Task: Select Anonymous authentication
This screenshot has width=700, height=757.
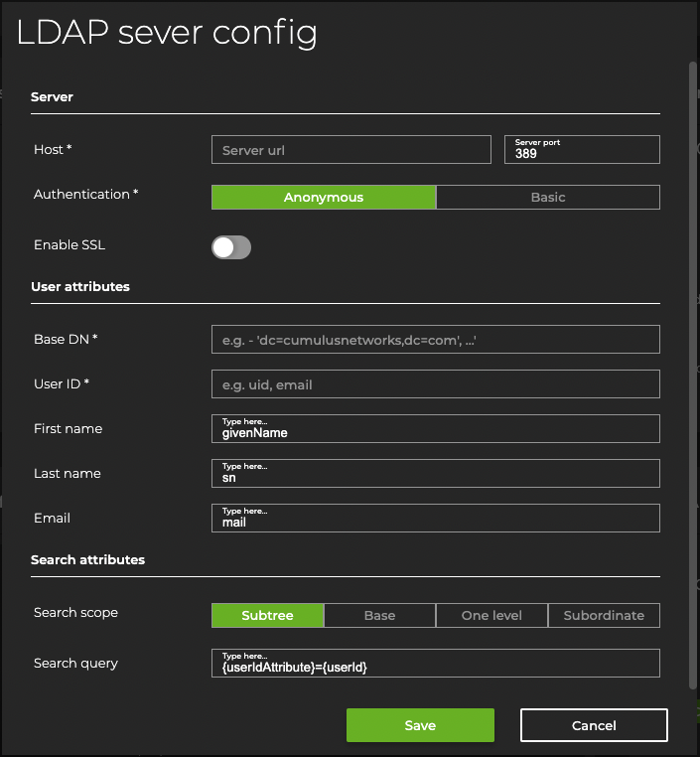Action: [x=323, y=198]
